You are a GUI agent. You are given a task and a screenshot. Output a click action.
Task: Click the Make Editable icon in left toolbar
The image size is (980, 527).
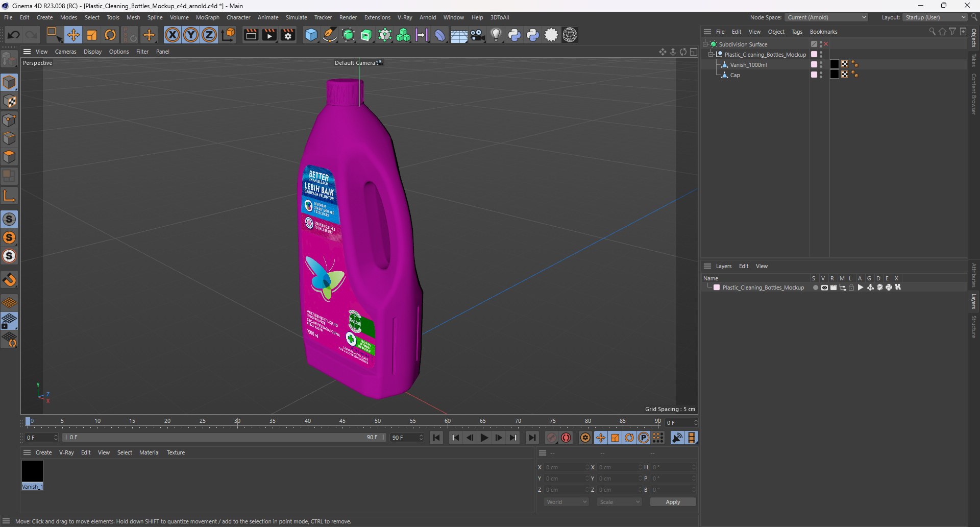[9, 59]
